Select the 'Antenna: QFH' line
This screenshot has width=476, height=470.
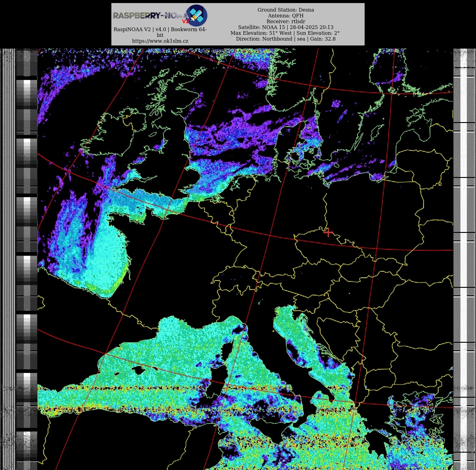pos(286,16)
